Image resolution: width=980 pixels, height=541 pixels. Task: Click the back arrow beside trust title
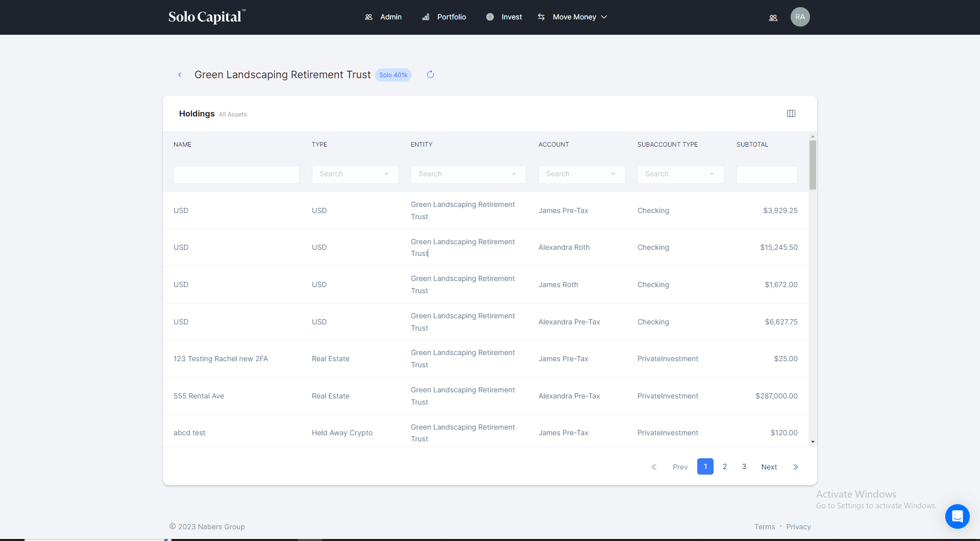pos(180,75)
